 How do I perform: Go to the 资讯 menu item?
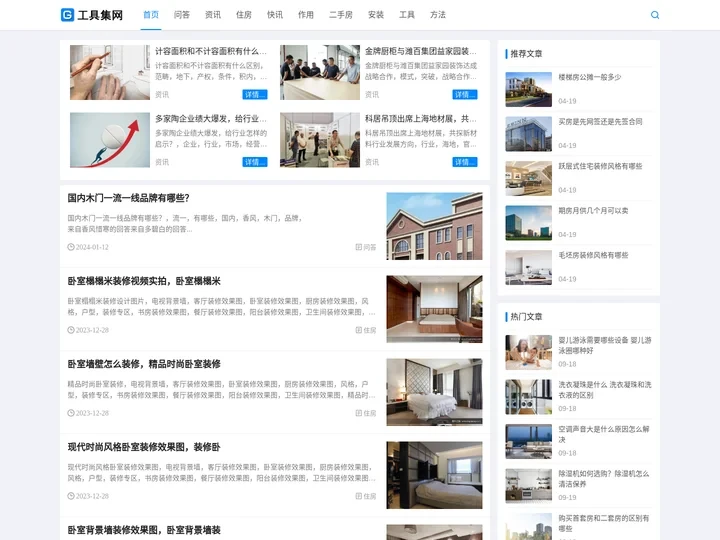tap(213, 15)
